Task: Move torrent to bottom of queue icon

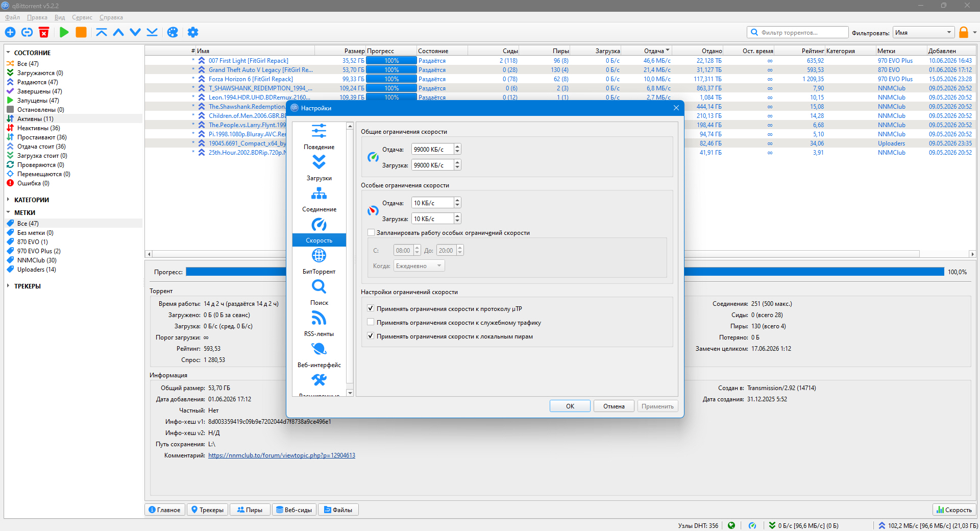Action: point(152,32)
